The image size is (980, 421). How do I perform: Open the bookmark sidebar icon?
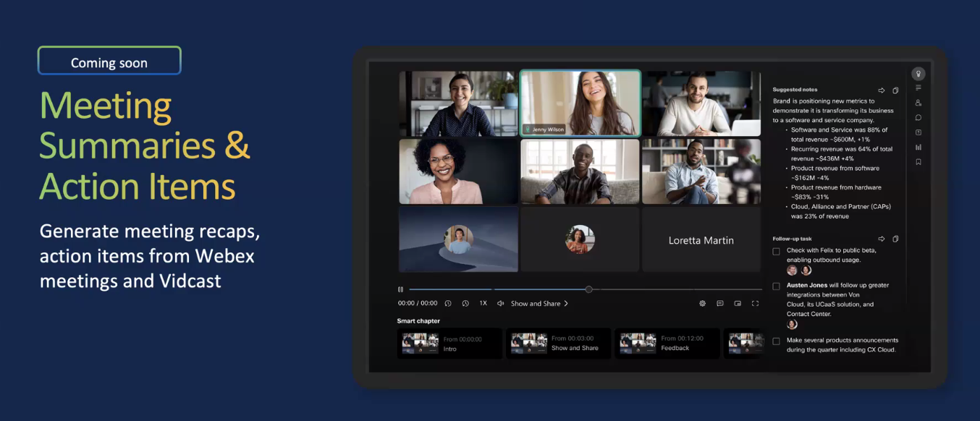tap(918, 162)
